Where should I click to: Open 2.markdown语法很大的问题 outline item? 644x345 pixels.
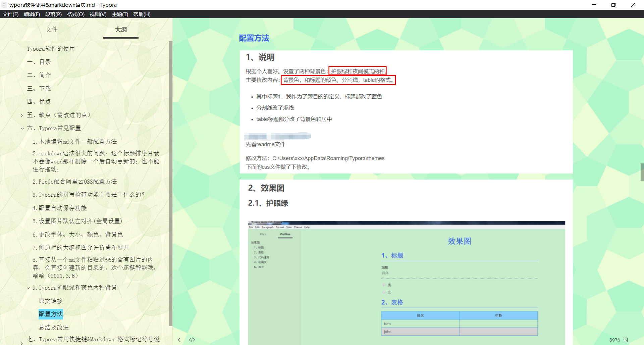[96, 161]
